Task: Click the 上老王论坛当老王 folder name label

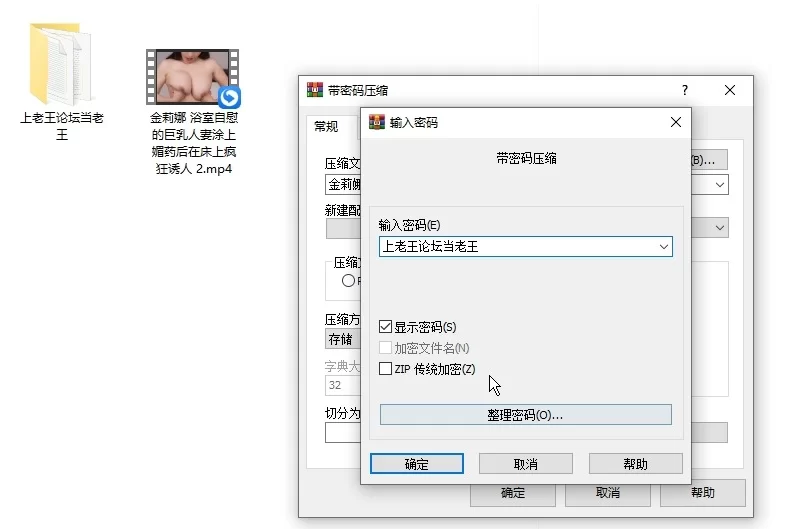Action: 62,126
